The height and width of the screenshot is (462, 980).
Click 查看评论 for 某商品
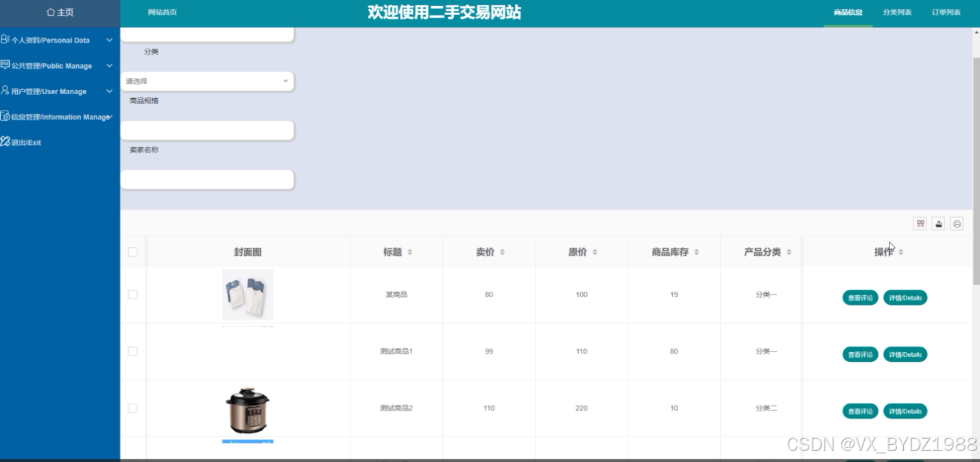860,298
